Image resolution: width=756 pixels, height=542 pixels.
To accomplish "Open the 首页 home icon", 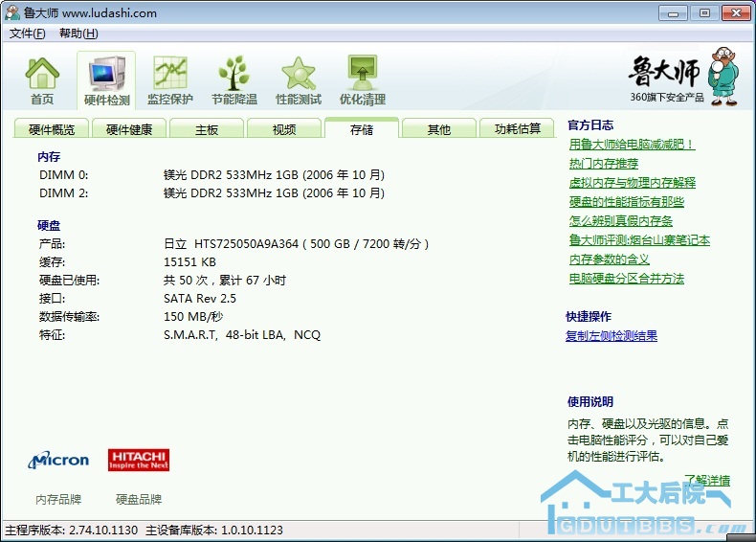I will pyautogui.click(x=42, y=80).
